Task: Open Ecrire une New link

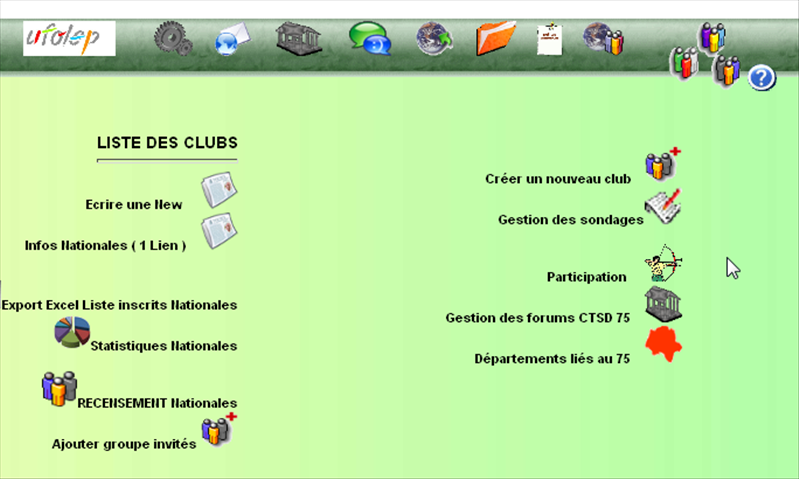Action: 134,205
